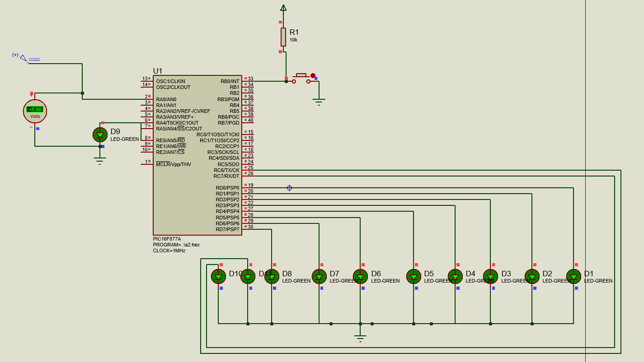The width and height of the screenshot is (644, 362).
Task: Click the RA4/T0CKI/C1OUT pin label
Action: (x=177, y=123)
